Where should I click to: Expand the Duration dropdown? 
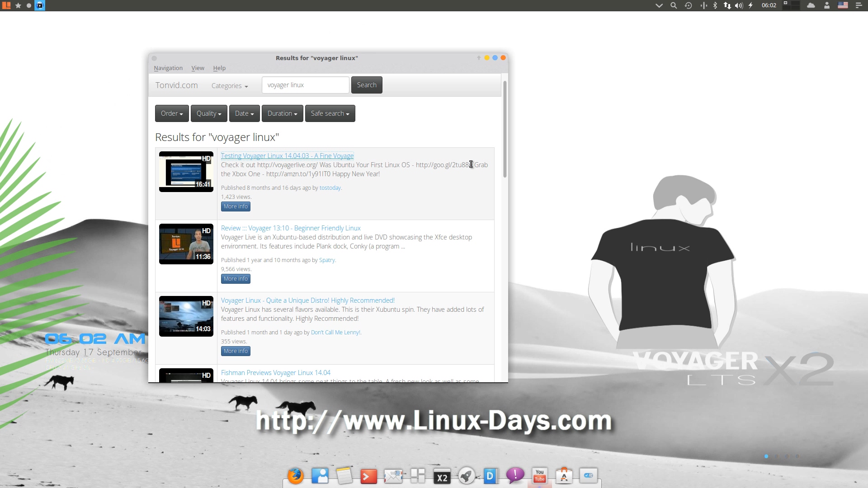click(x=283, y=113)
